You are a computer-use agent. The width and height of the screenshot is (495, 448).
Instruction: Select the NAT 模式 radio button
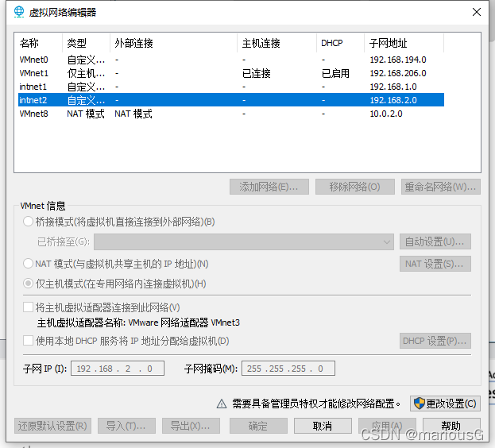(x=28, y=264)
